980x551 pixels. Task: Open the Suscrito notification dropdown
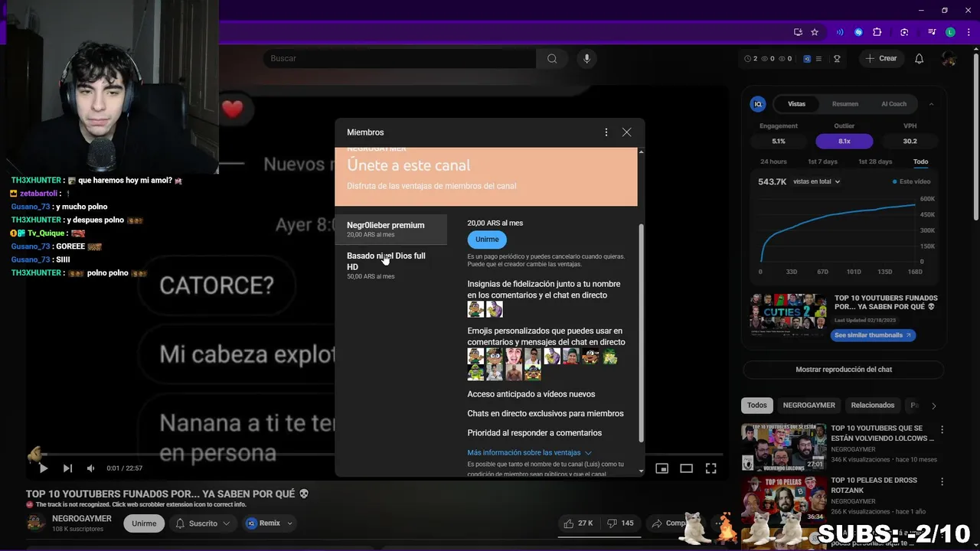(x=203, y=523)
